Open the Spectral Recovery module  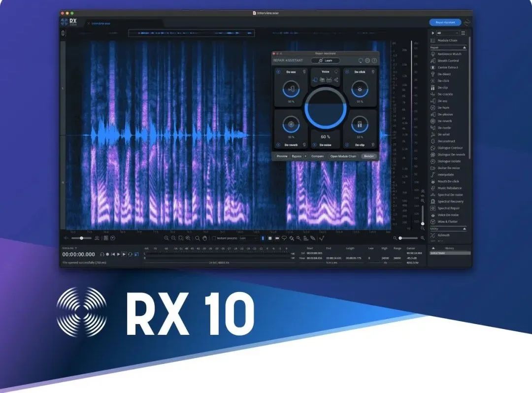pyautogui.click(x=447, y=201)
